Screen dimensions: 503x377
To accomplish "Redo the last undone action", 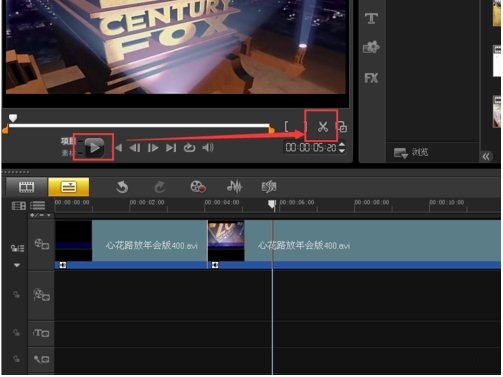I will tap(160, 187).
